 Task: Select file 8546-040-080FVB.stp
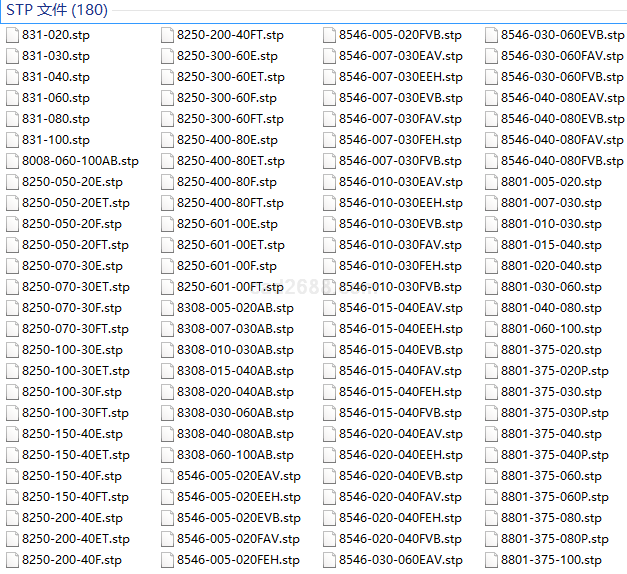click(562, 161)
